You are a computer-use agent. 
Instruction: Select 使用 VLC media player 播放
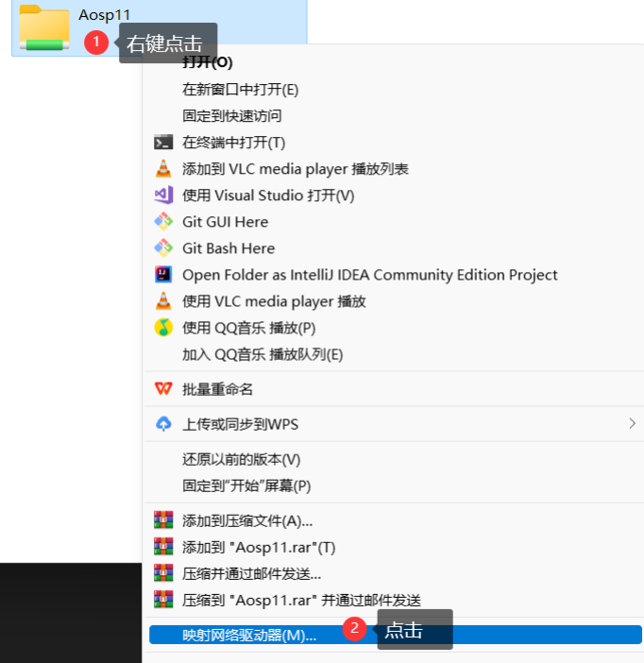pyautogui.click(x=274, y=302)
